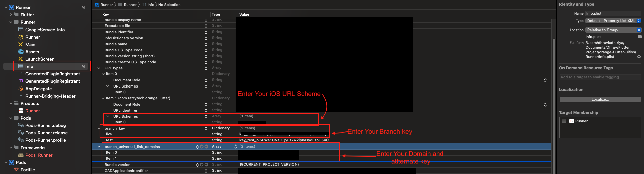This screenshot has width=644, height=174.
Task: Open GoogleService-Info plist file
Action: [x=45, y=30]
